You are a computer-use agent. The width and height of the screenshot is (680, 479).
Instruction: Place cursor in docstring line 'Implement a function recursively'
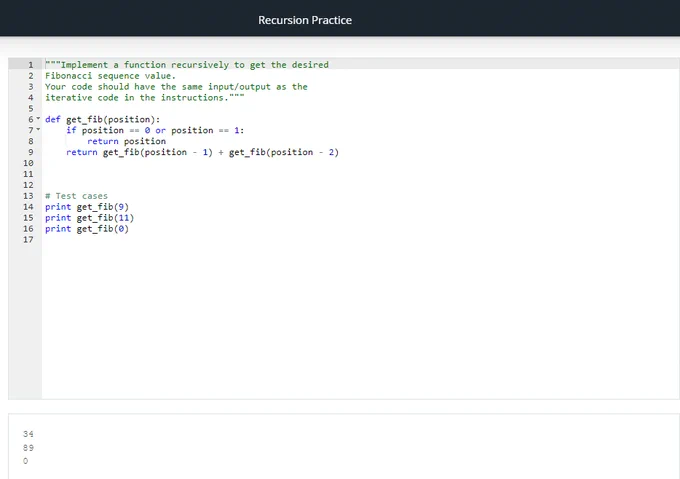point(187,65)
